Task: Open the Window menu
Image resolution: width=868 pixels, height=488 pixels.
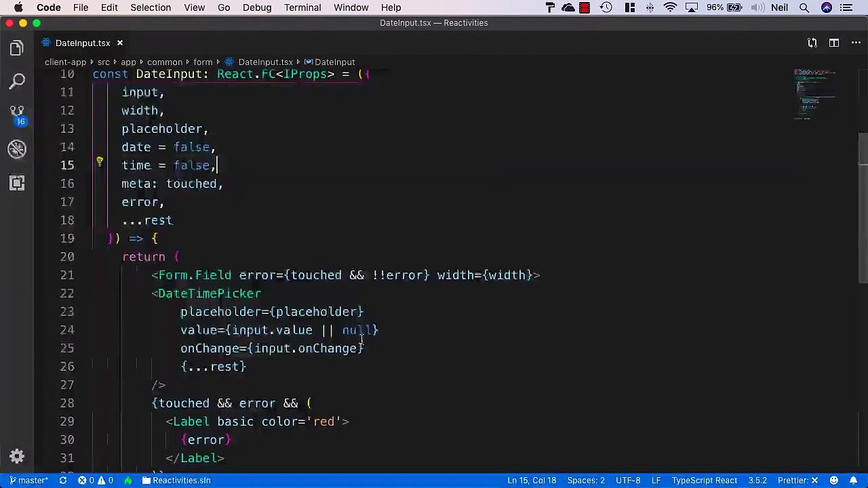Action: coord(351,7)
